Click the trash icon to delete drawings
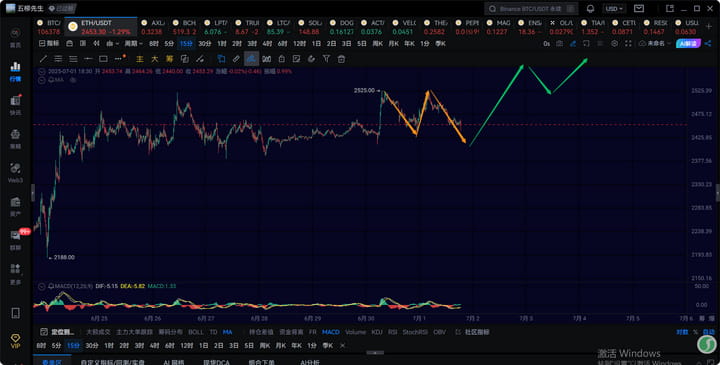Viewport: 720px width, 365px height. 341,59
